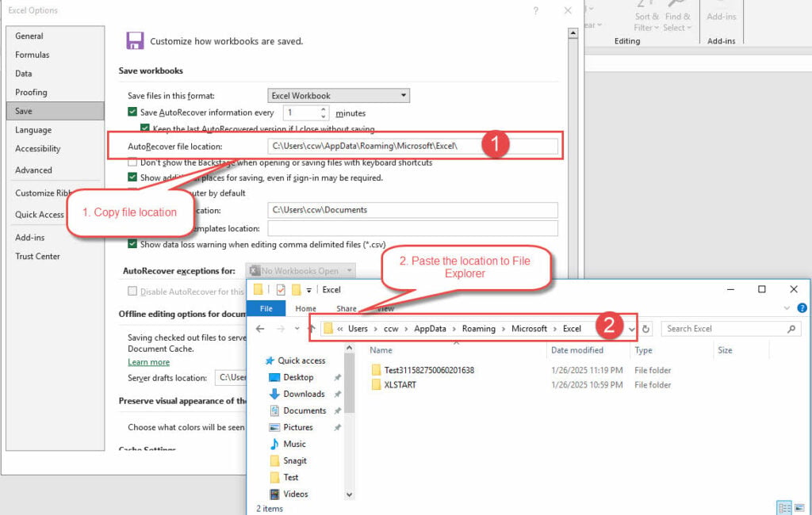Toggle Show data loss warning csv checkbox

132,244
